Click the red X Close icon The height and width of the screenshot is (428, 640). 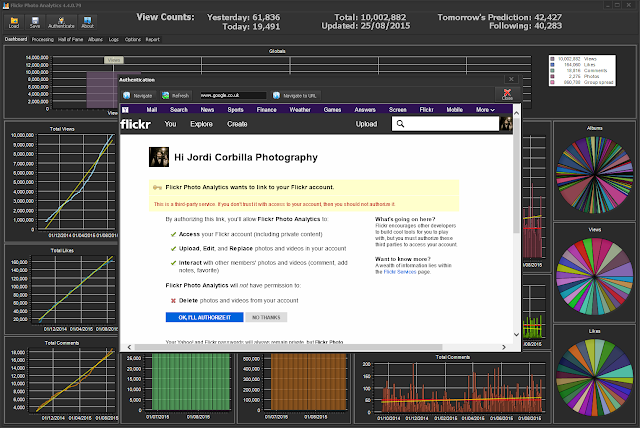pos(507,94)
